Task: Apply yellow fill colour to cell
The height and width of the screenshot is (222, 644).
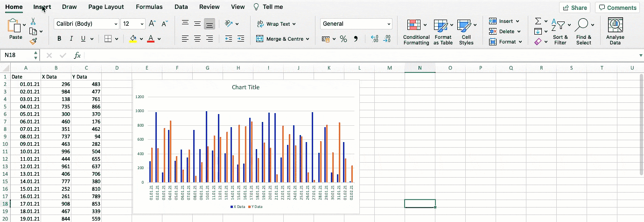Action: (133, 39)
